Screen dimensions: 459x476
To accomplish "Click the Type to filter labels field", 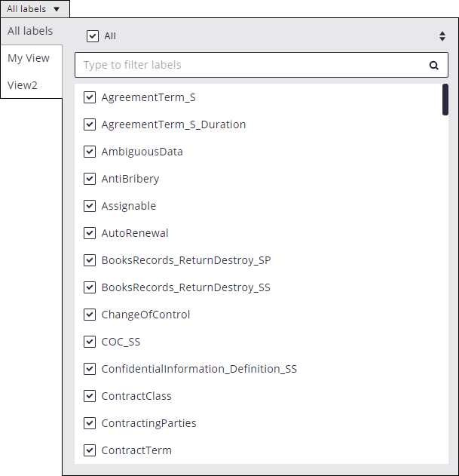I will click(249, 65).
